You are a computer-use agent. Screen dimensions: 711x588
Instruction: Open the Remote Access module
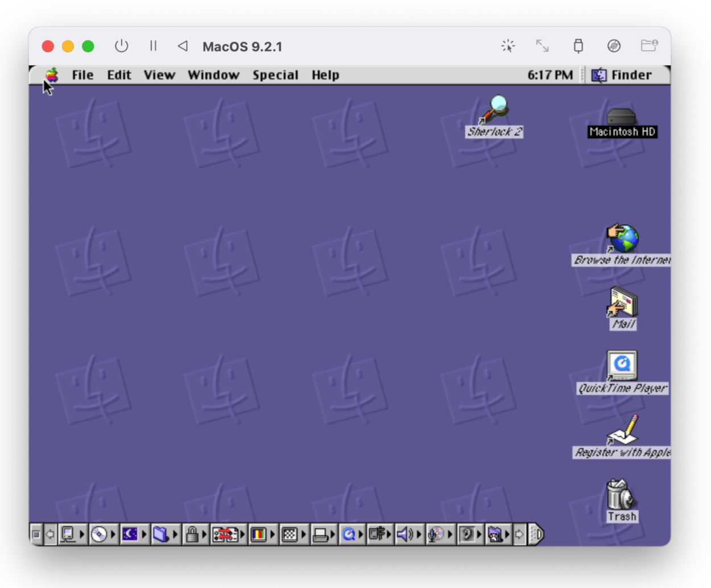(380, 534)
